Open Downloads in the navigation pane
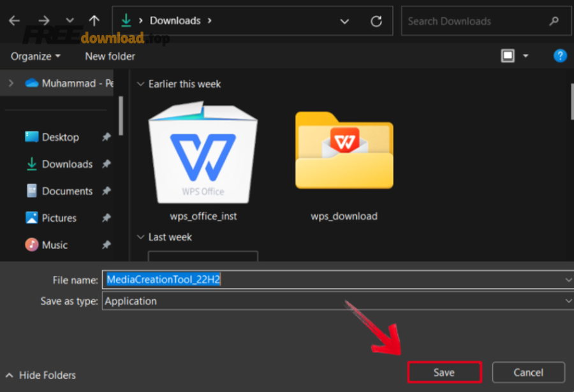Screen dimensions: 574x392 pos(59,164)
